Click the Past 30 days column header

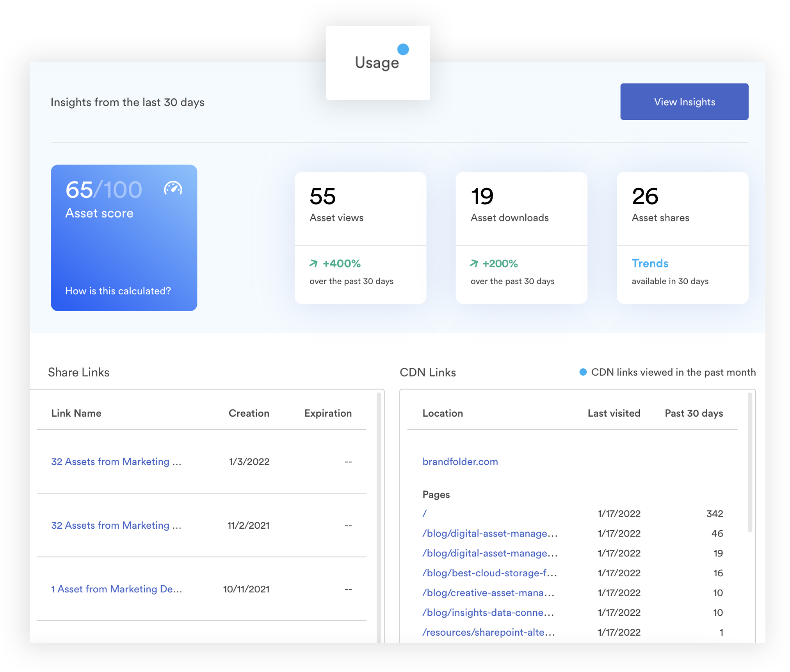pos(694,413)
